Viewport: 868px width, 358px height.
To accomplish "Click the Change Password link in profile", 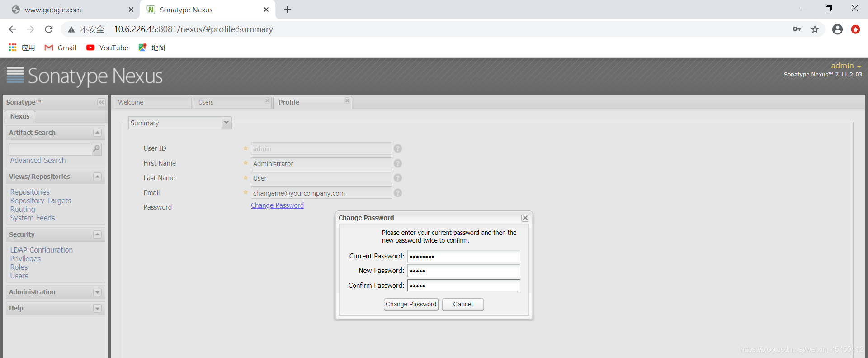I will (277, 205).
